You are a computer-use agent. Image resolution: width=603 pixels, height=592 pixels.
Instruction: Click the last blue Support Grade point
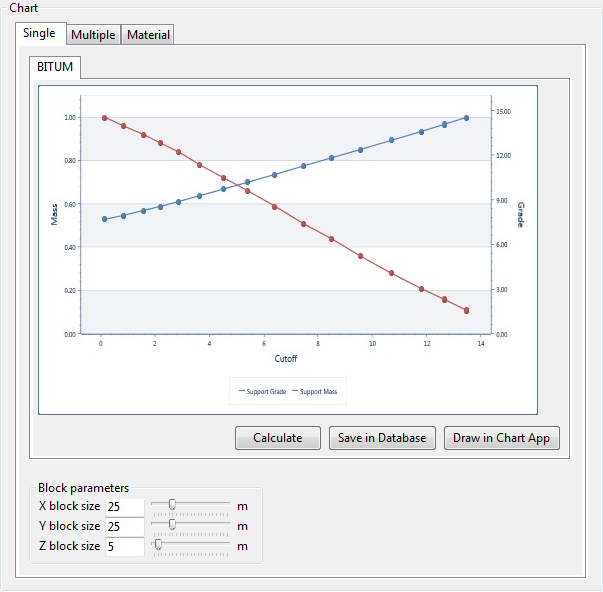[466, 118]
